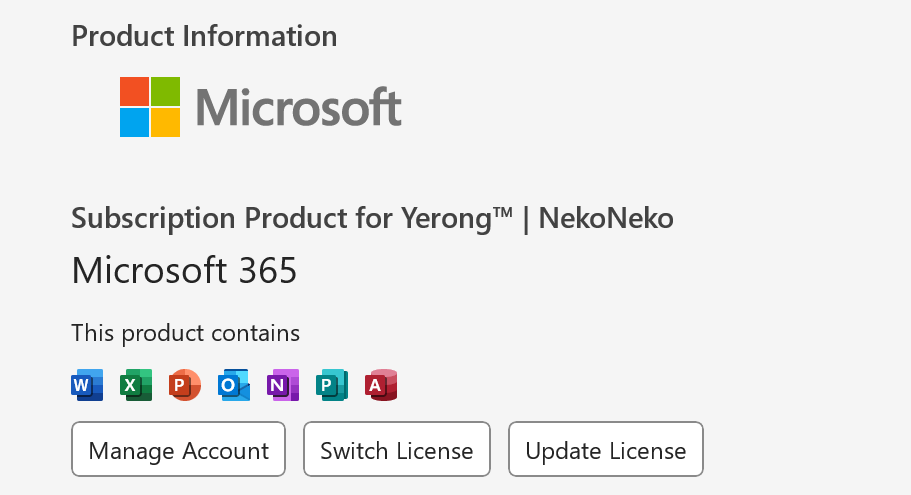
Task: Click the Publisher app icon
Action: (332, 385)
